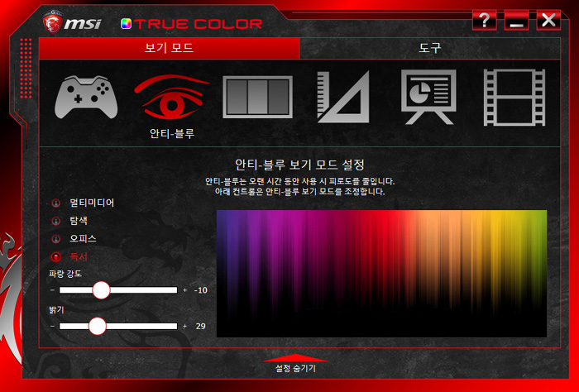Click the 파랑 강도 label
The width and height of the screenshot is (579, 392).
click(x=65, y=274)
